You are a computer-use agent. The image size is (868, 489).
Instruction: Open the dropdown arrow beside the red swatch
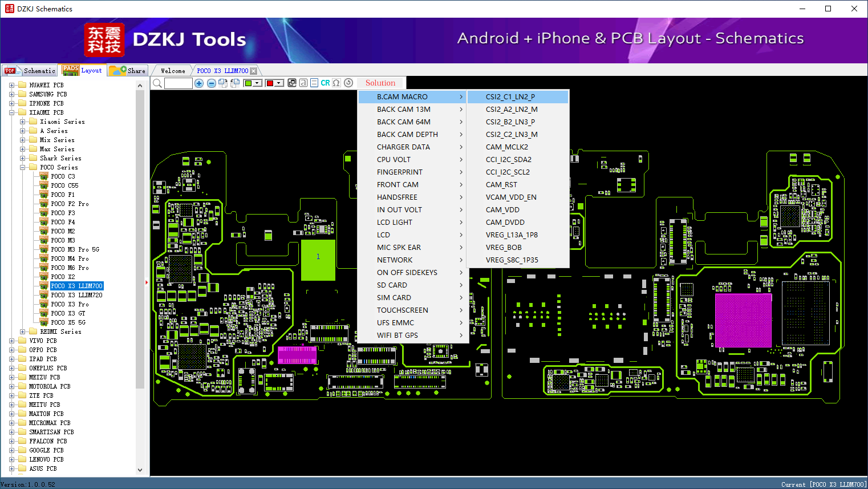(279, 83)
